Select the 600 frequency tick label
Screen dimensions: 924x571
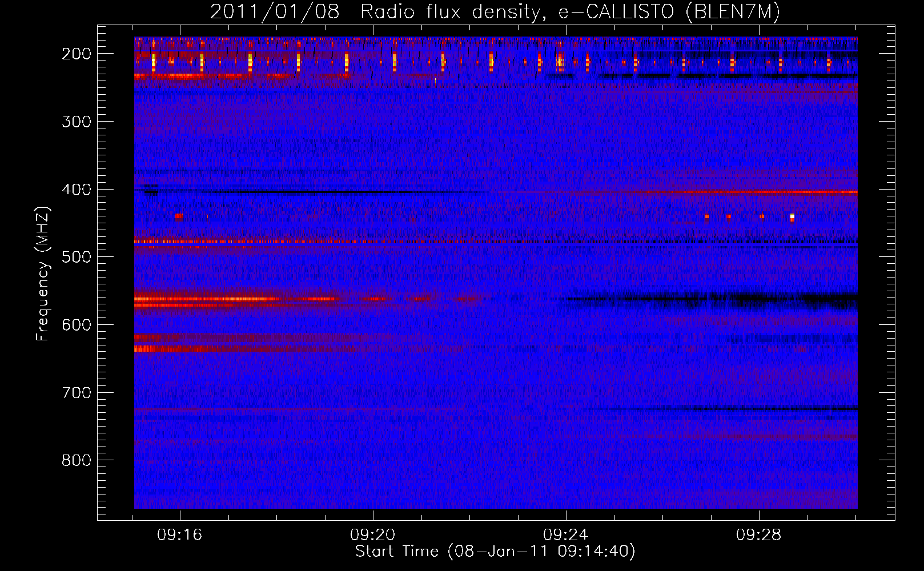point(77,325)
